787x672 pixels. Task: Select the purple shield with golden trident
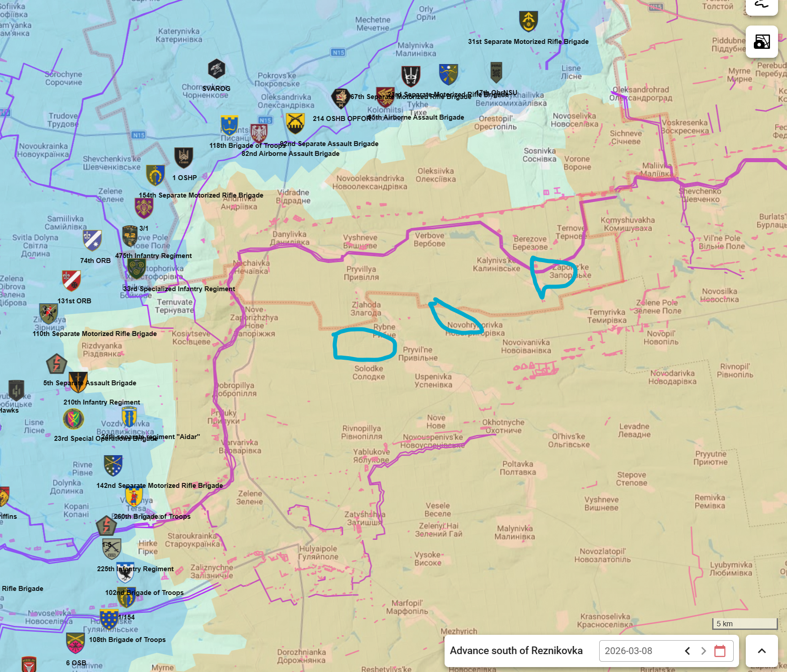[x=144, y=208]
